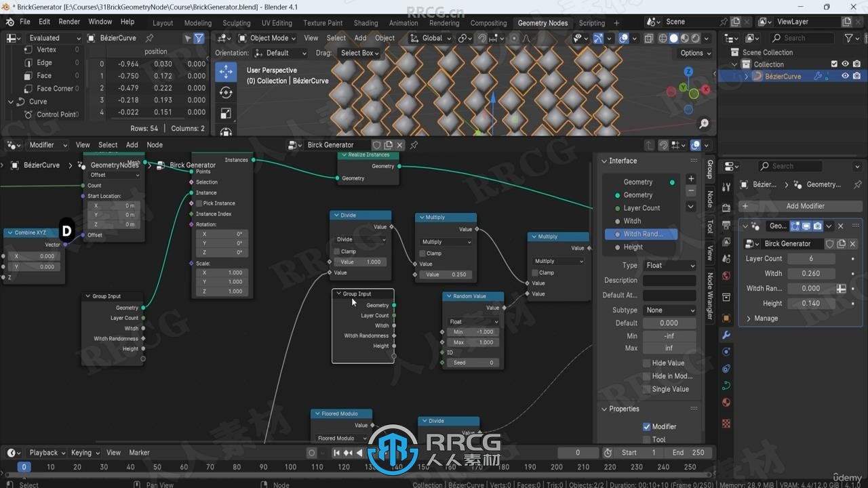Expand BézierCurve in the outliner tree

click(747, 77)
